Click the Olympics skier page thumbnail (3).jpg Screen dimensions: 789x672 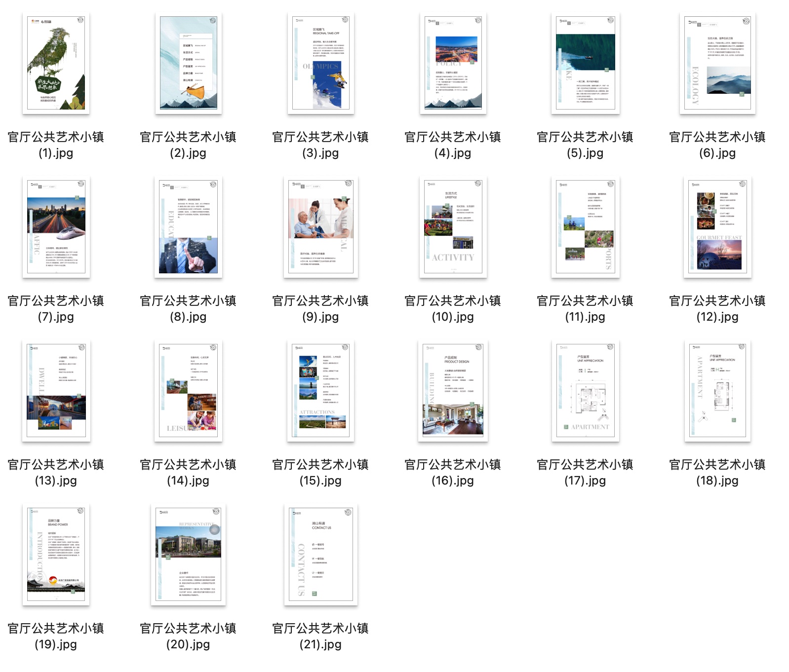click(x=320, y=63)
